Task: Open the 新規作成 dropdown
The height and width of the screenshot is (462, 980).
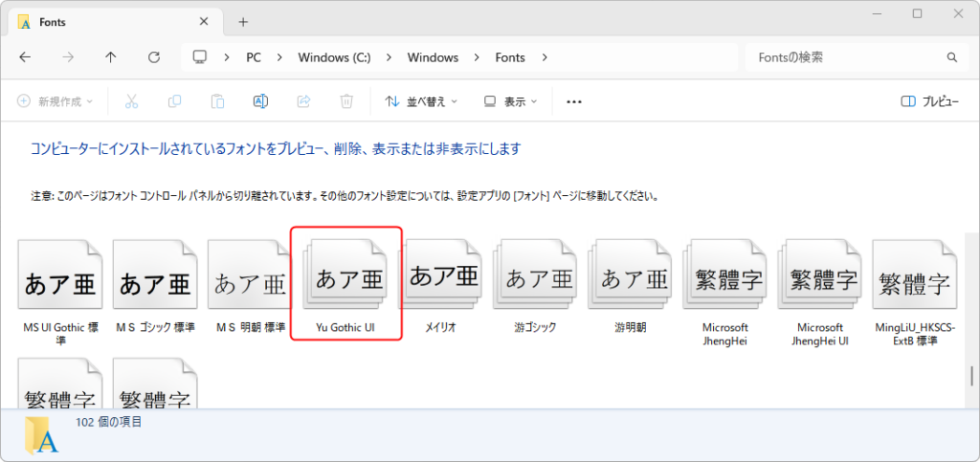Action: pyautogui.click(x=55, y=101)
